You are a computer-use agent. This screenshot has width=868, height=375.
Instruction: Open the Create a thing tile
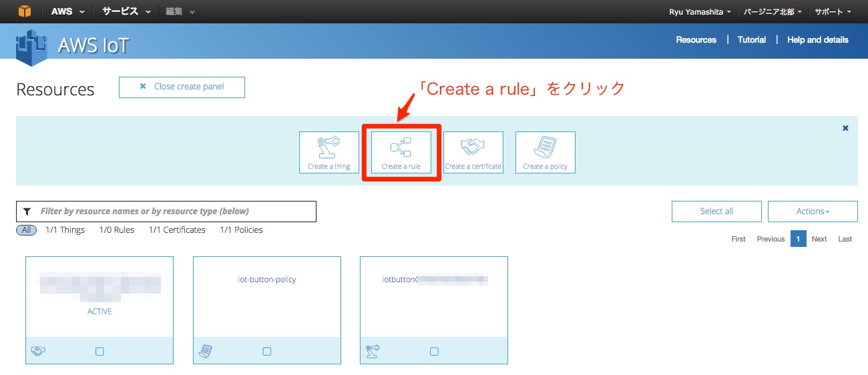[329, 152]
